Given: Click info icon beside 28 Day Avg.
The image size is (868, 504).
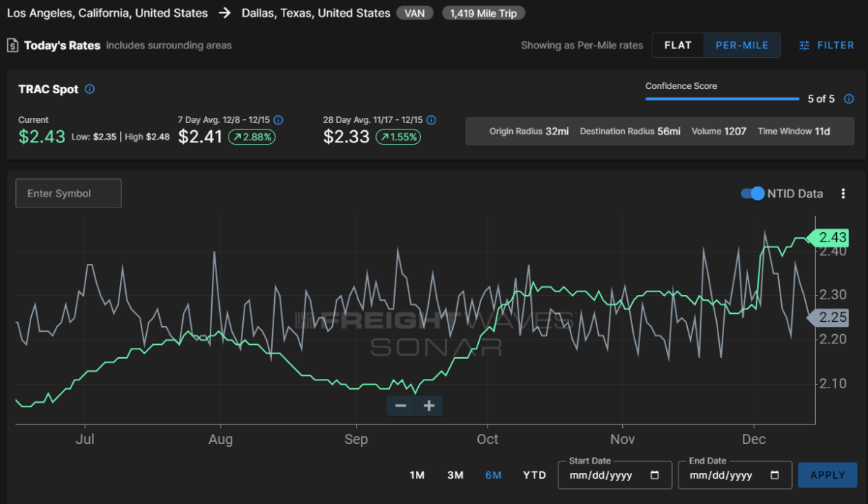Looking at the screenshot, I should (x=432, y=120).
